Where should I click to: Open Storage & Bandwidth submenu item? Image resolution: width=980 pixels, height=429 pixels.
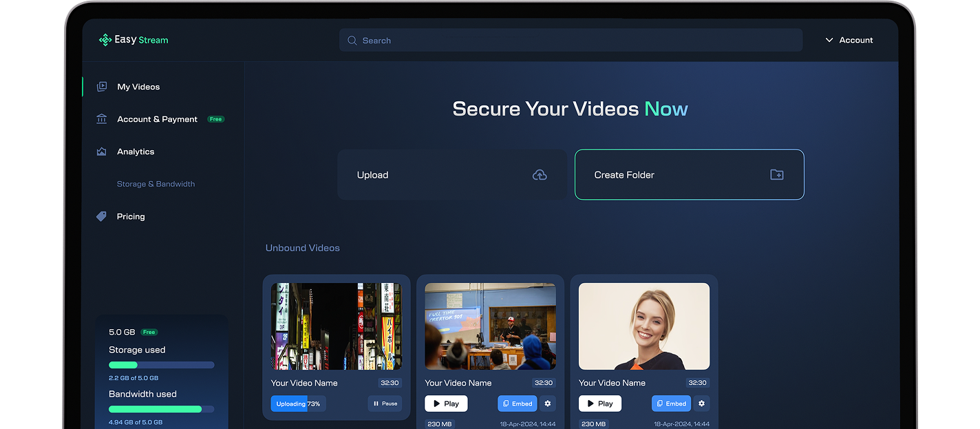tap(156, 184)
